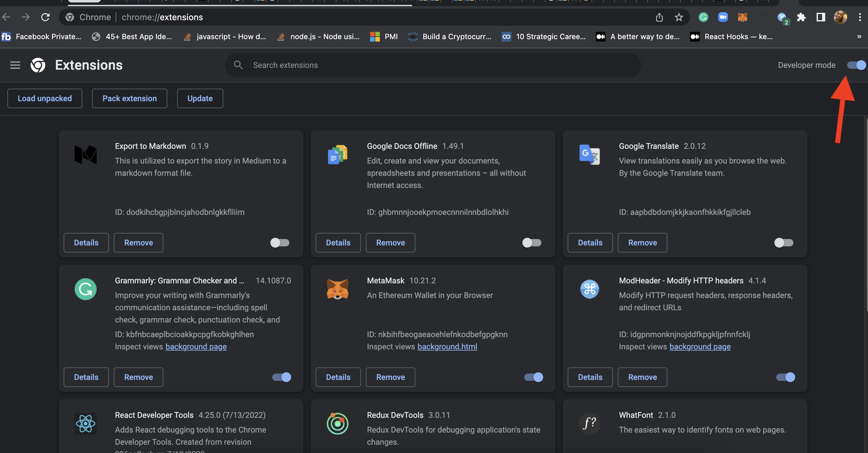Open the Extensions hamburger main menu
Screen dimensions: 868x453
pos(15,65)
